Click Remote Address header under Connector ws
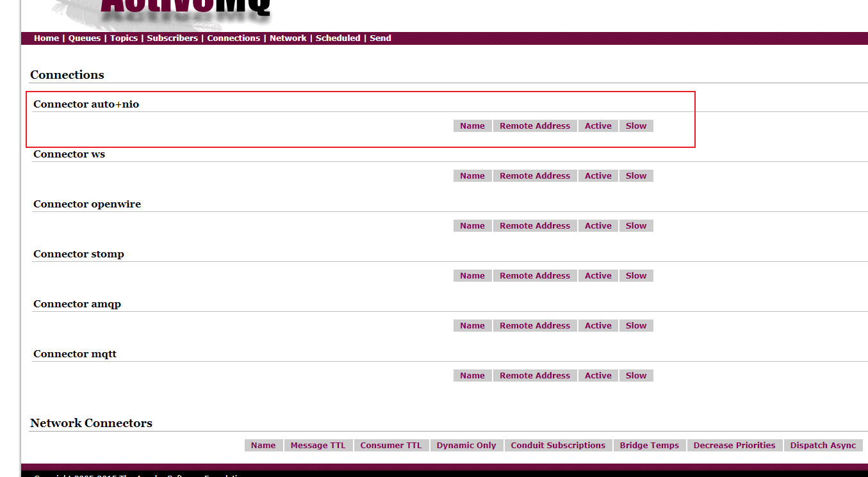The height and width of the screenshot is (477, 868). click(x=535, y=176)
